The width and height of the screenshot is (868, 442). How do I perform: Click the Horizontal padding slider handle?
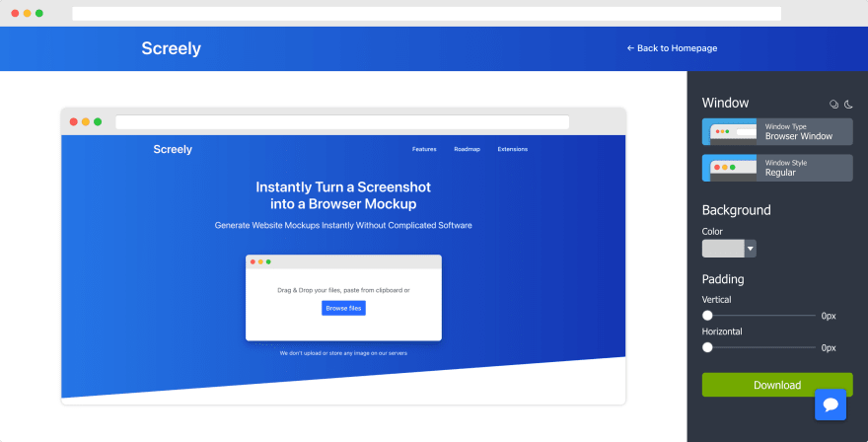coord(707,348)
